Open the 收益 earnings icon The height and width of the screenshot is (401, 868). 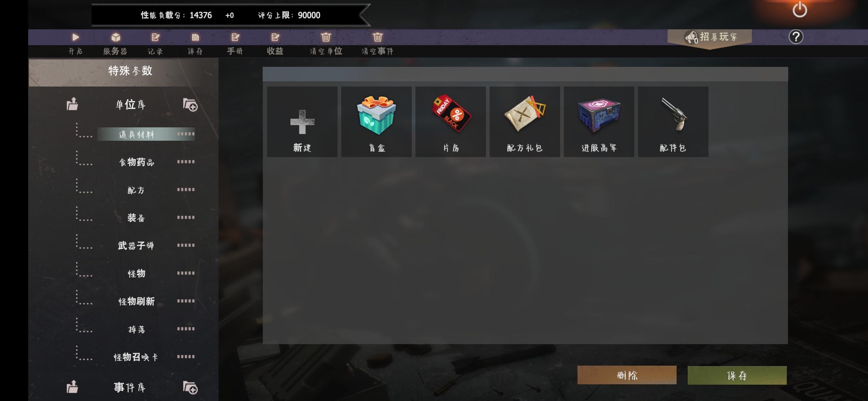click(275, 37)
